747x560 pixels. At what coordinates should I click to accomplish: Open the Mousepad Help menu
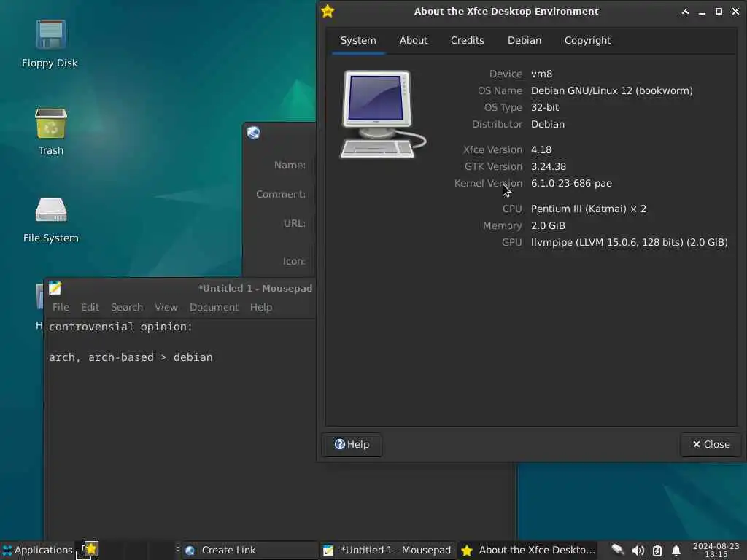261,307
